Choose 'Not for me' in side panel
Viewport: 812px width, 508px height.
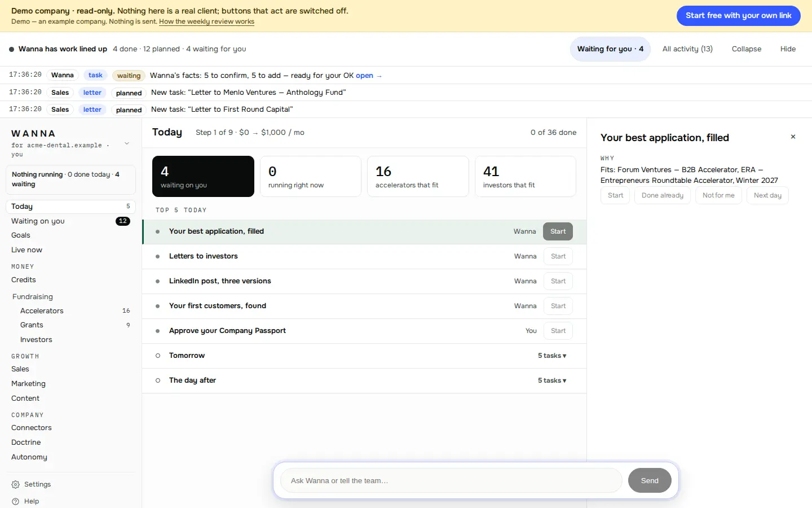coord(718,195)
